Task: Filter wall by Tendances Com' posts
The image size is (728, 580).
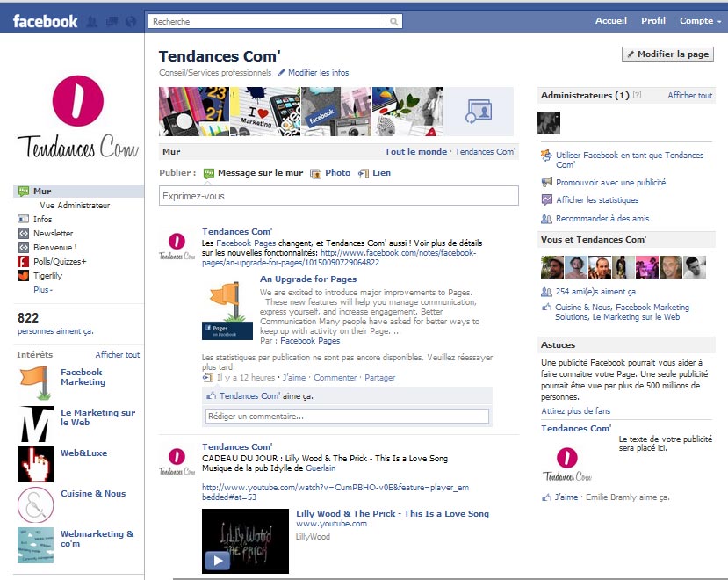Action: coord(485,151)
